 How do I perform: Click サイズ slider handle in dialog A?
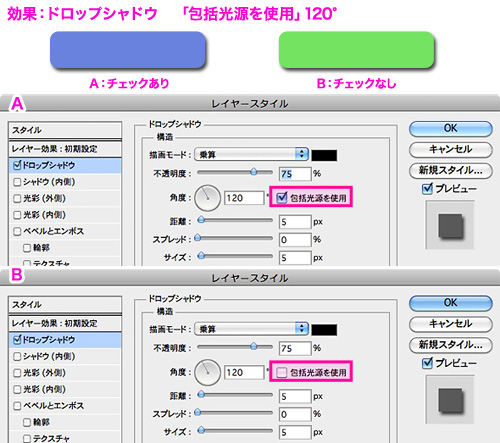point(201,256)
